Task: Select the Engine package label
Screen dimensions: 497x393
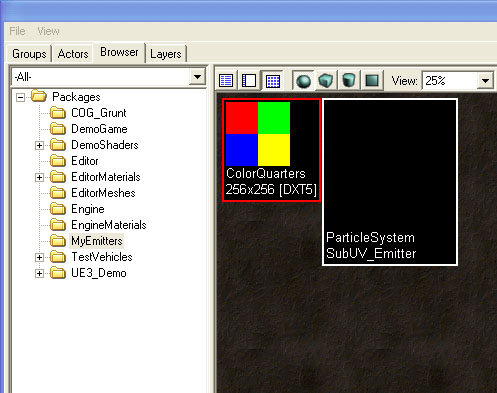Action: tap(88, 209)
